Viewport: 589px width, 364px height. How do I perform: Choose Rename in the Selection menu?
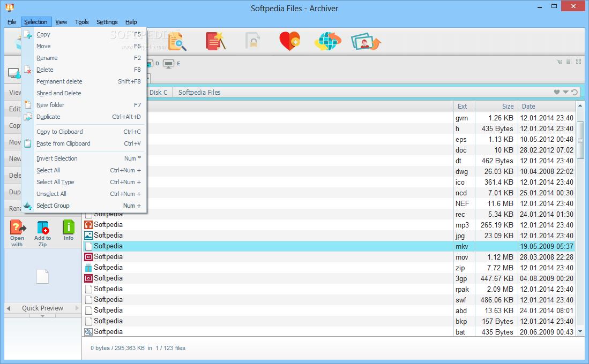[x=84, y=58]
